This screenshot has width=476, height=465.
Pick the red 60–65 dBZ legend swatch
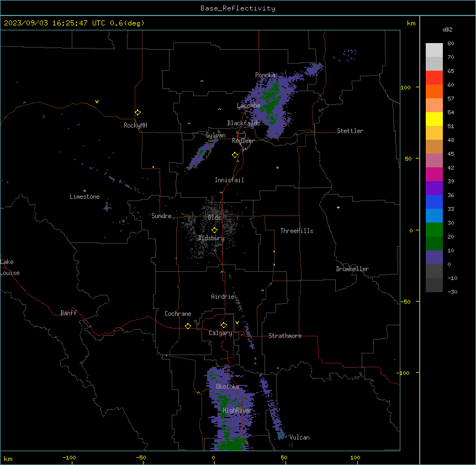pyautogui.click(x=434, y=78)
